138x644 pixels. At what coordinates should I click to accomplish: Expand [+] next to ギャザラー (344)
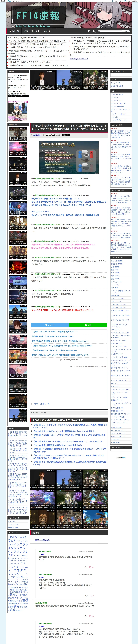click(124, 305)
